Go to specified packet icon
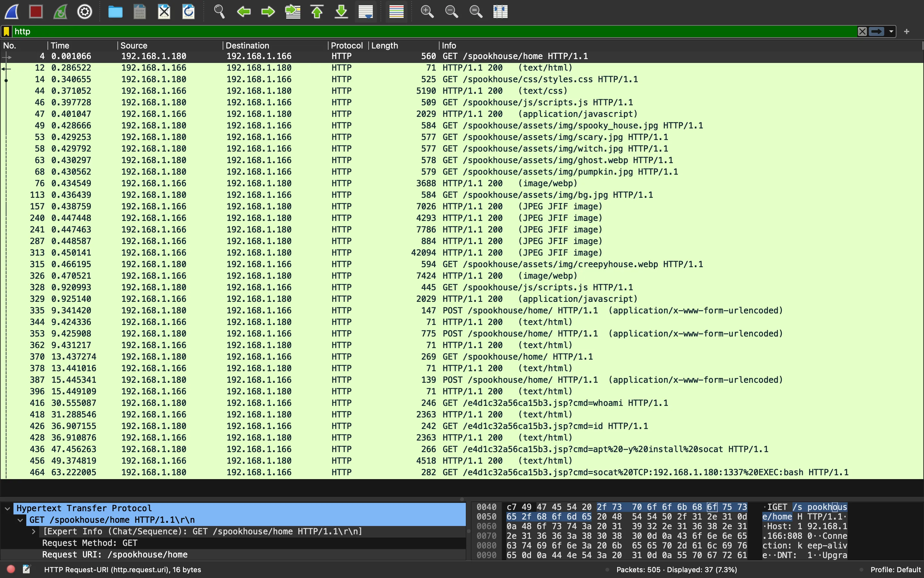Image resolution: width=924 pixels, height=578 pixels. click(293, 12)
